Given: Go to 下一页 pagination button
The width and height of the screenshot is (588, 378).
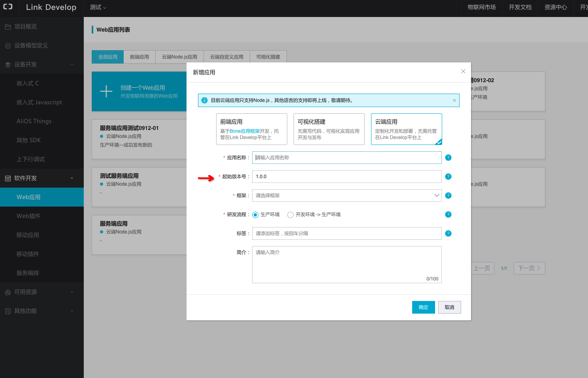Looking at the screenshot, I should pyautogui.click(x=529, y=268).
